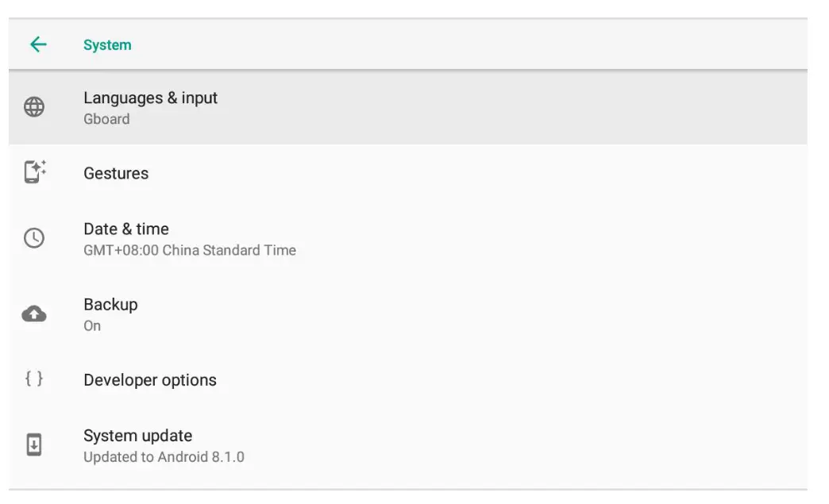Screen dimensions: 829x504
Task: Go back using the green arrow
Action: click(38, 45)
